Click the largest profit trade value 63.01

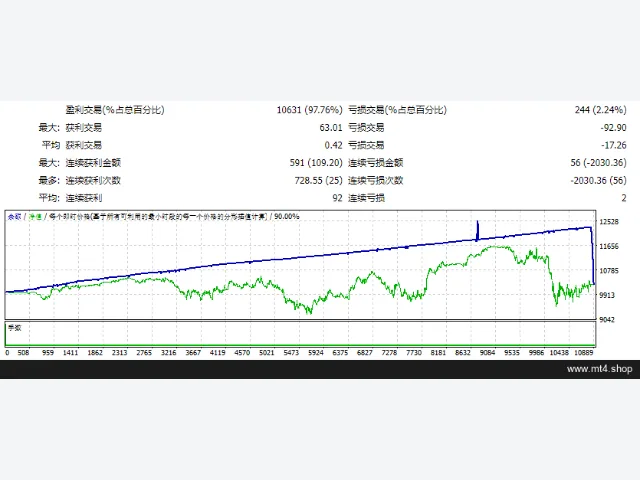(x=331, y=128)
